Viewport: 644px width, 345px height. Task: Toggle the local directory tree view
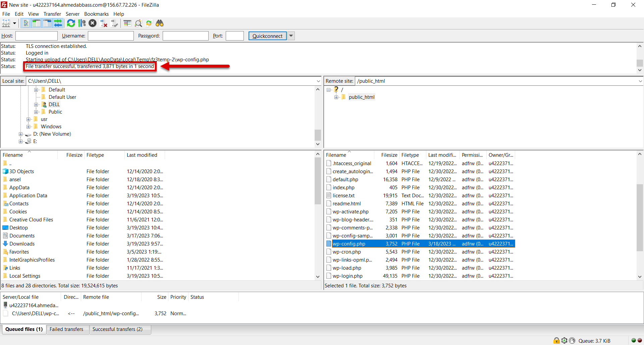pyautogui.click(x=37, y=23)
